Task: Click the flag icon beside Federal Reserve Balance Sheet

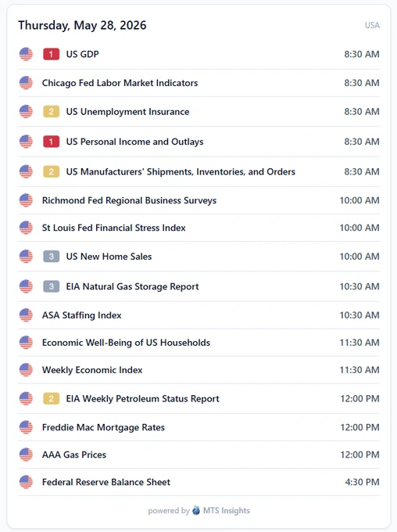Action: pos(26,482)
